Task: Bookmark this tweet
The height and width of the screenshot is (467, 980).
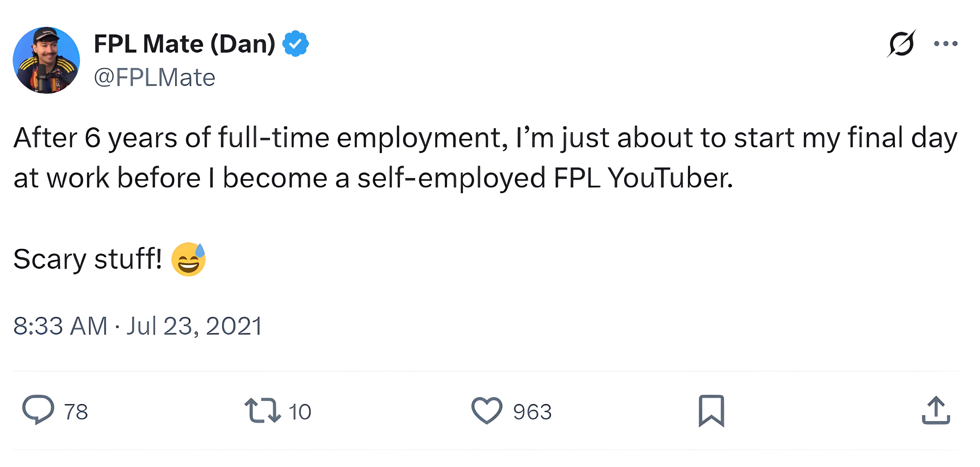Action: (711, 411)
